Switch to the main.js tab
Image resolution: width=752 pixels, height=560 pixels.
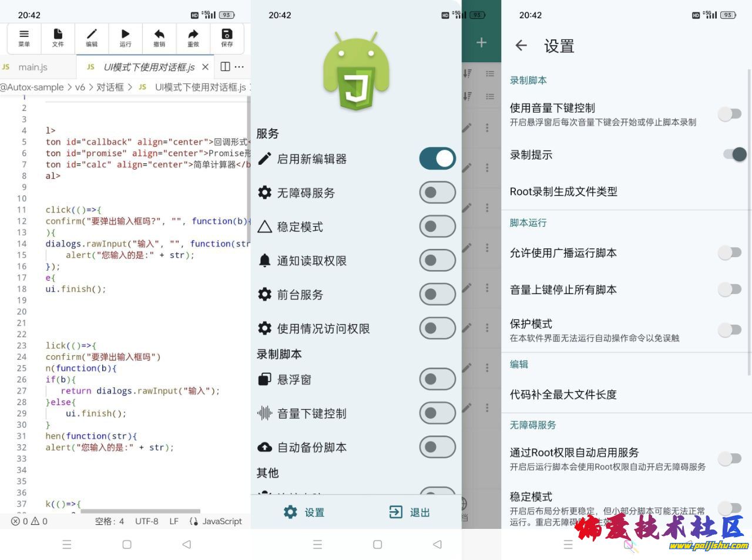click(x=32, y=68)
